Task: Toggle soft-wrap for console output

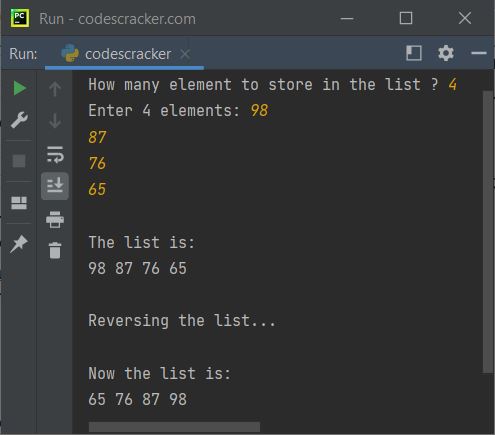Action: [55, 154]
